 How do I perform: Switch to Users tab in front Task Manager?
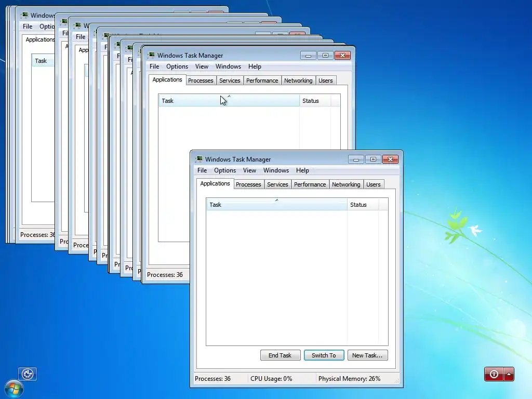pyautogui.click(x=373, y=184)
